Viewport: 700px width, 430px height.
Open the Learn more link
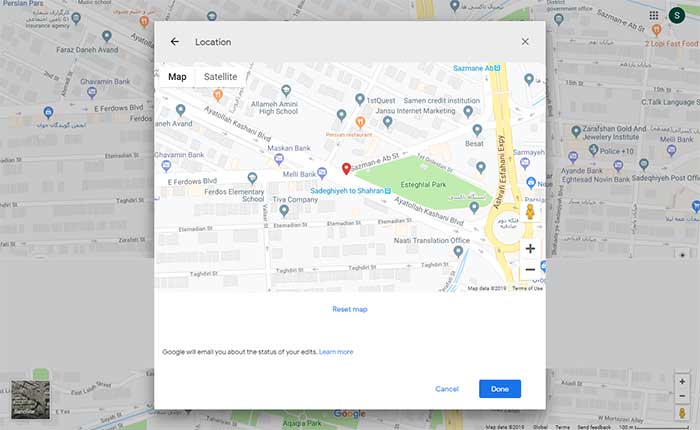click(x=336, y=352)
